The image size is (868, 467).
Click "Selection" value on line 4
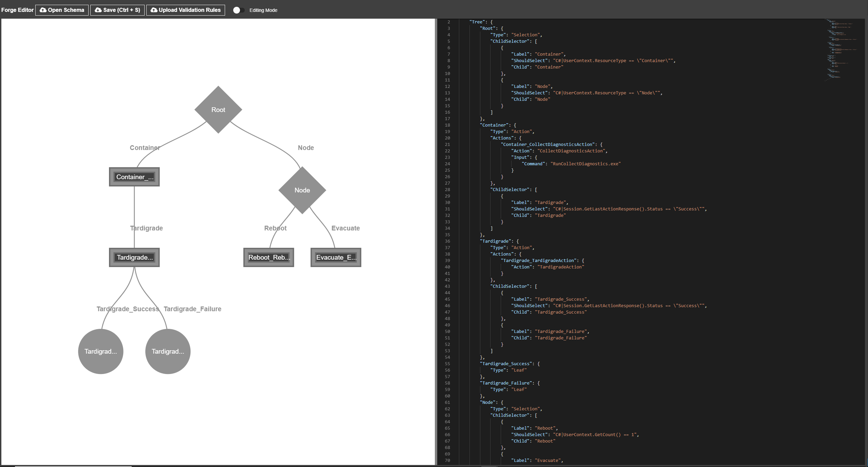tap(525, 35)
